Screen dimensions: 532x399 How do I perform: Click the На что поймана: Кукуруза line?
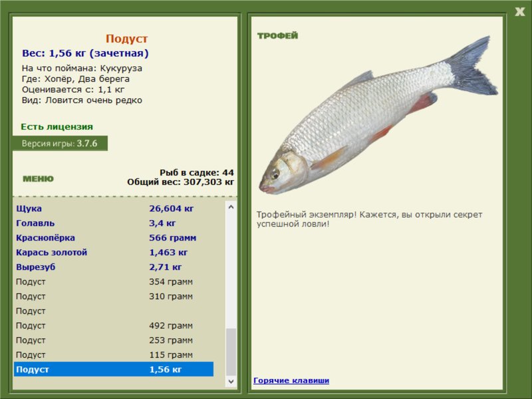point(82,68)
